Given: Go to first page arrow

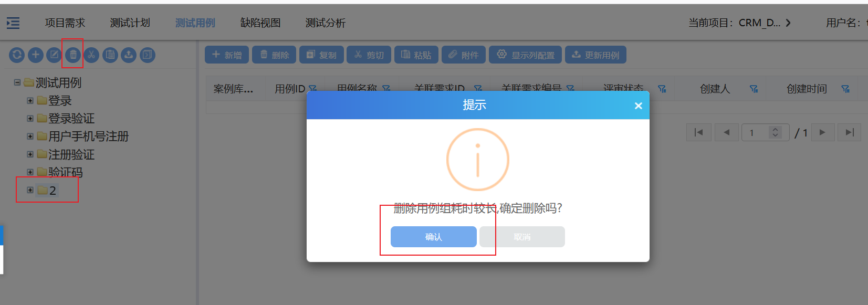Looking at the screenshot, I should coord(699,132).
